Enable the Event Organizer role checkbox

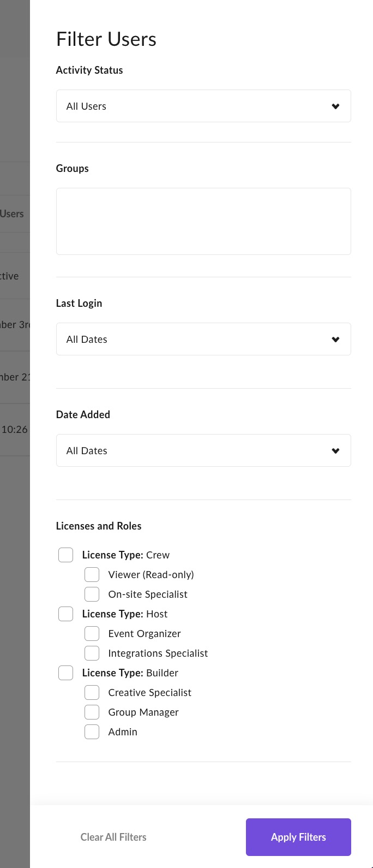coord(92,633)
